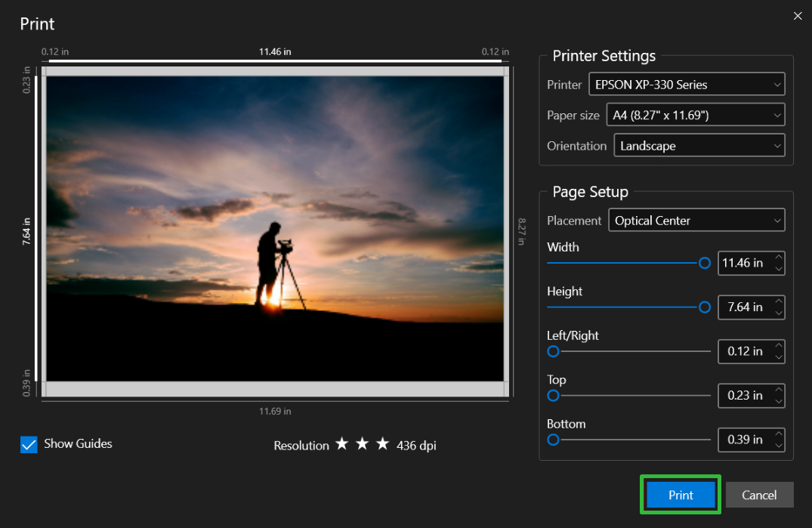Click the third resolution star icon
The width and height of the screenshot is (812, 528).
382,443
